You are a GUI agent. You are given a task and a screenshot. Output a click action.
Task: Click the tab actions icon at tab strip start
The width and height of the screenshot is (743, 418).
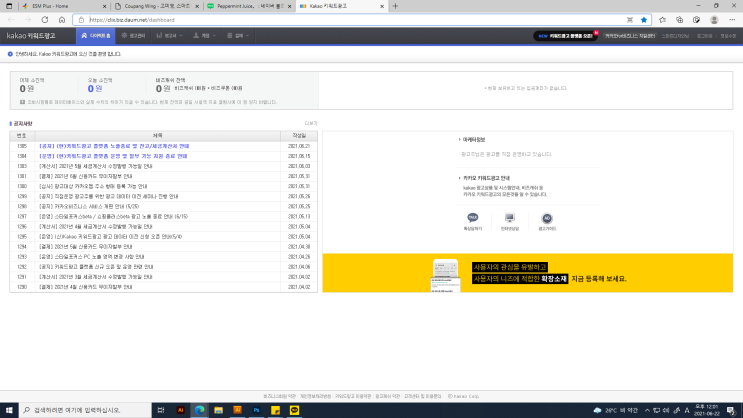9,6
